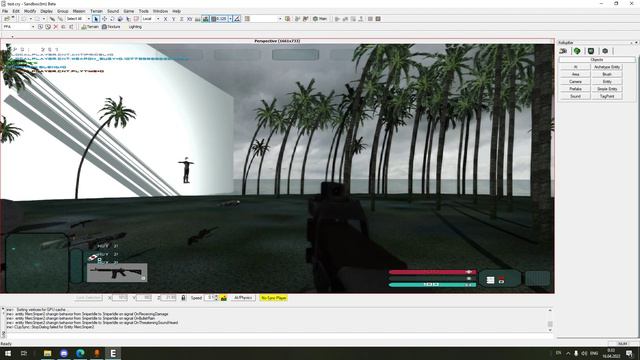Screen dimensions: 640x360
Task: Select Camera object category
Action: (576, 81)
